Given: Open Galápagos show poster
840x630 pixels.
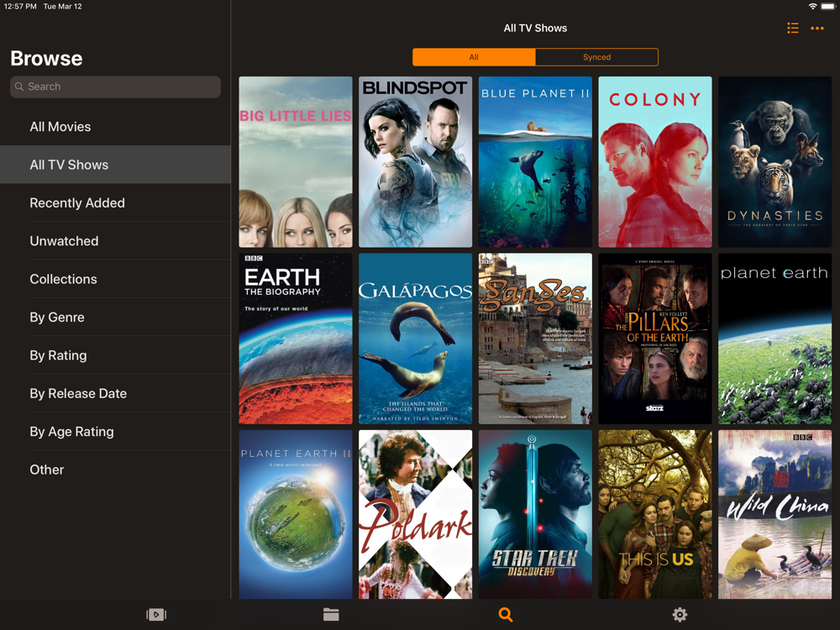Looking at the screenshot, I should [x=415, y=339].
